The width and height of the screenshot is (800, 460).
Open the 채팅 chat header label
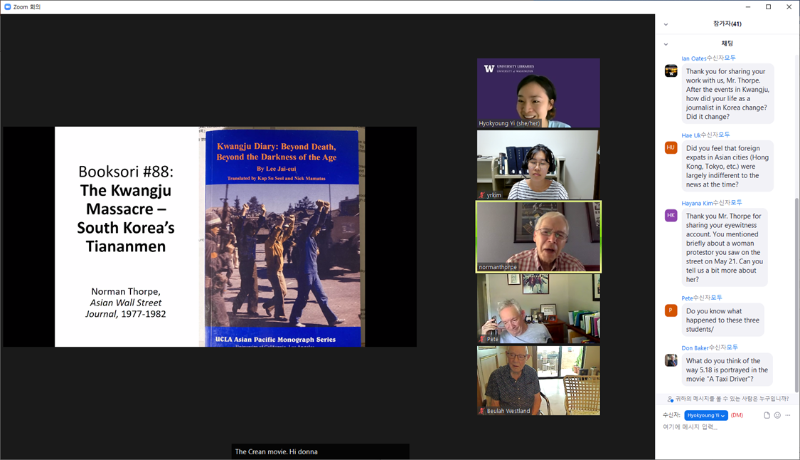(727, 43)
